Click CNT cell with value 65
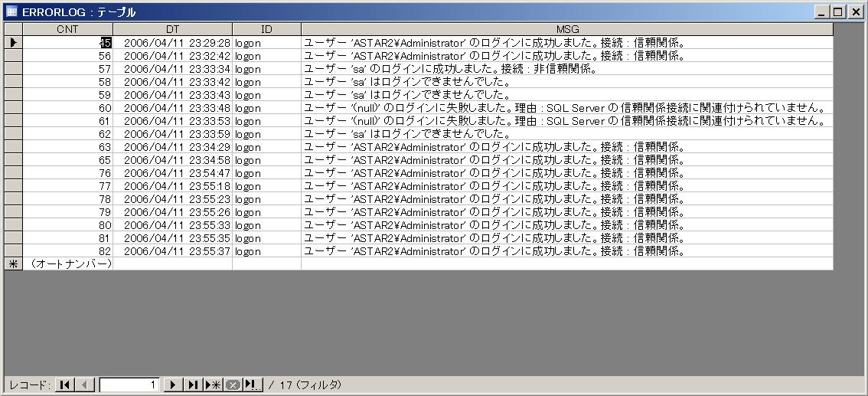This screenshot has height=396, width=868. (68, 160)
